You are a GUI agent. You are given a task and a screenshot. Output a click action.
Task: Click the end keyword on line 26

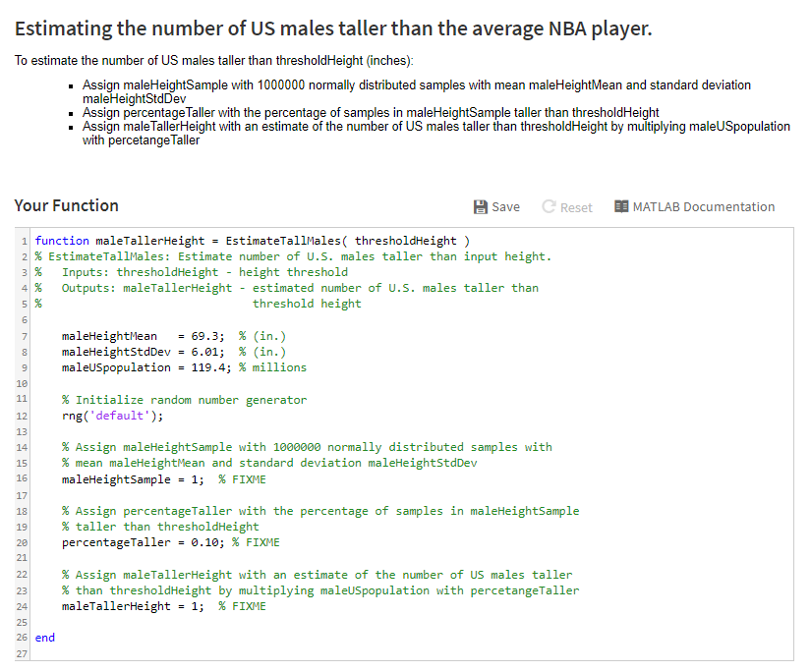(x=44, y=638)
